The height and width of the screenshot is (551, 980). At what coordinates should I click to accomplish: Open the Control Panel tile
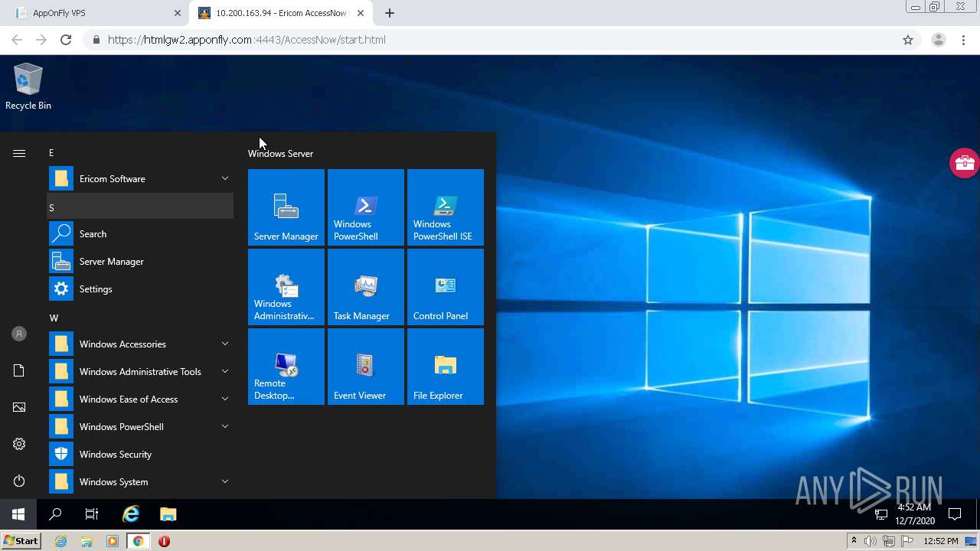point(446,287)
